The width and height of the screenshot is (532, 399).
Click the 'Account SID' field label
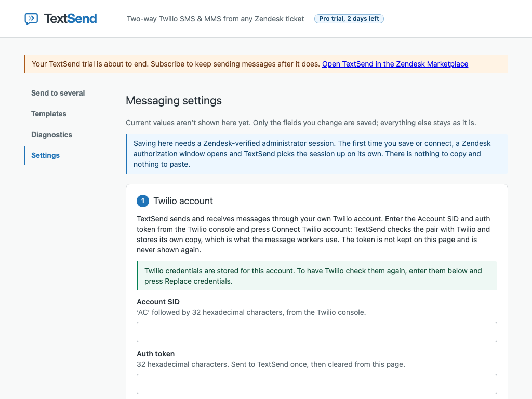point(158,302)
